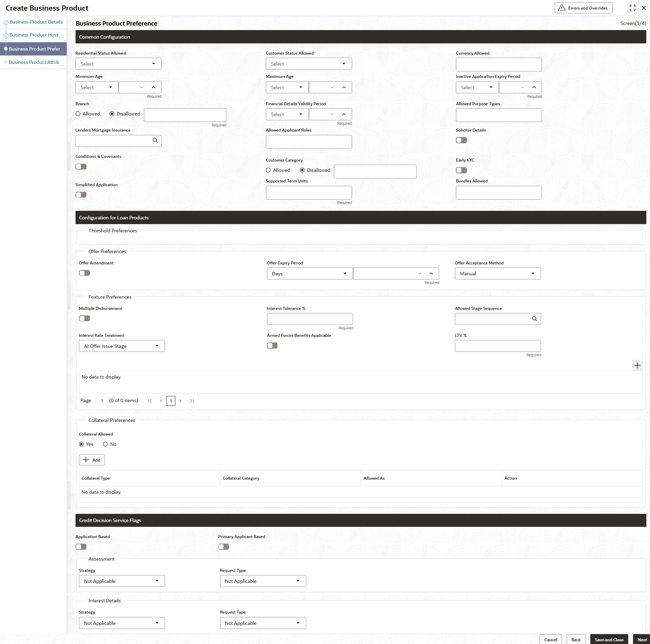Open the Offer Expiry Period Days dropdown
The width and height of the screenshot is (650, 644).
click(310, 274)
